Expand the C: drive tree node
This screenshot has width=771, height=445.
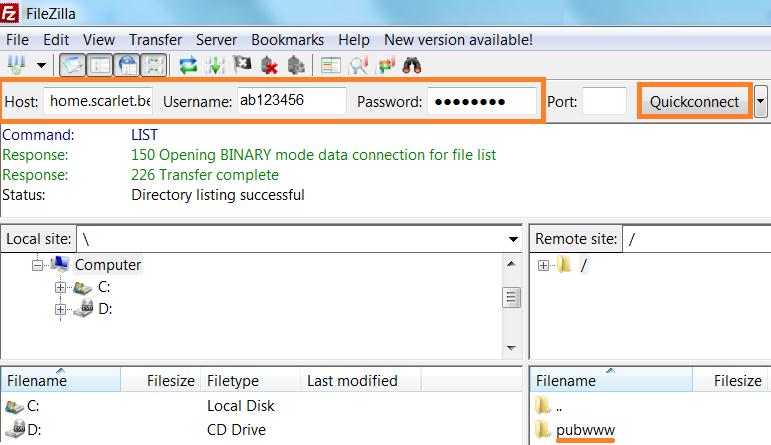60,287
